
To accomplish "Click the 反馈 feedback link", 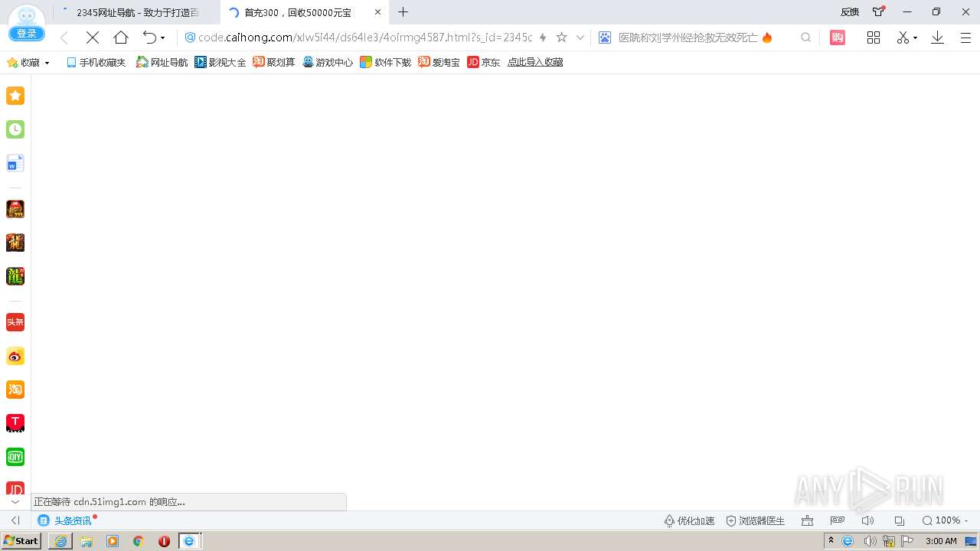I will [850, 12].
